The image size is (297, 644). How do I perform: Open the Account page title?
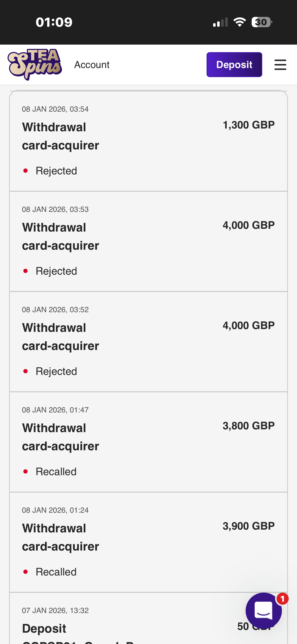[92, 65]
